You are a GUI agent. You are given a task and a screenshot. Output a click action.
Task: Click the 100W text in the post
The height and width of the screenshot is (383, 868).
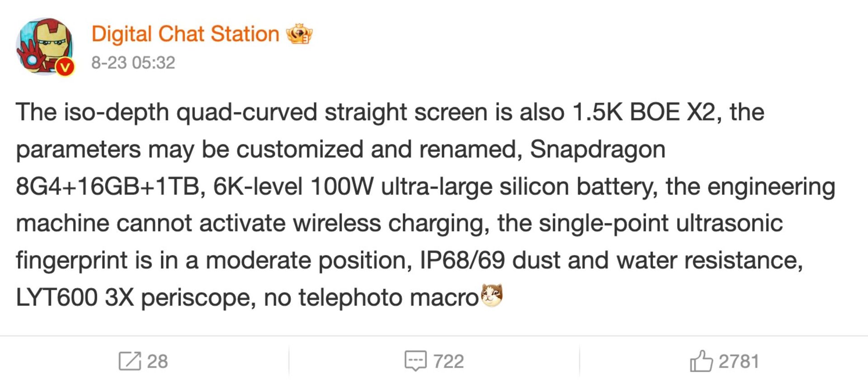(x=342, y=186)
